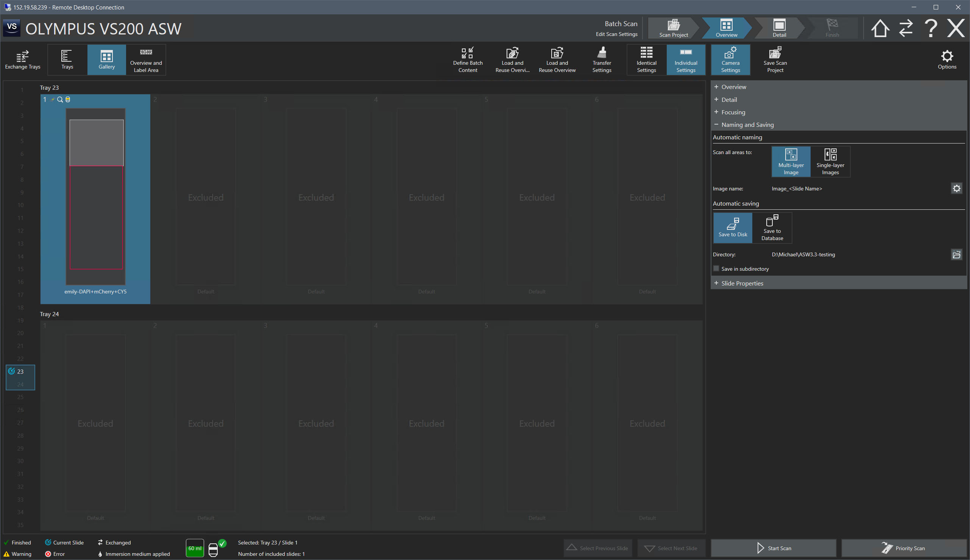Viewport: 970px width, 560px height.
Task: Click the Tray 24 heading
Action: (49, 314)
